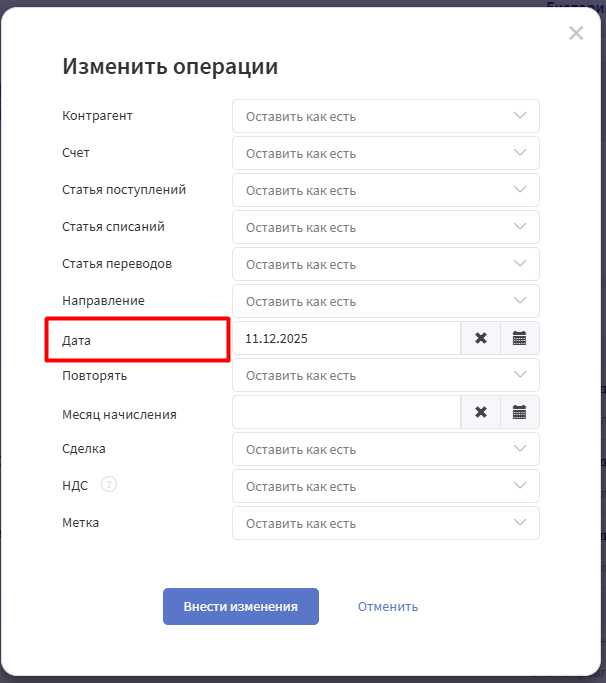Open the Направление dropdown
This screenshot has width=606, height=683.
pos(386,301)
